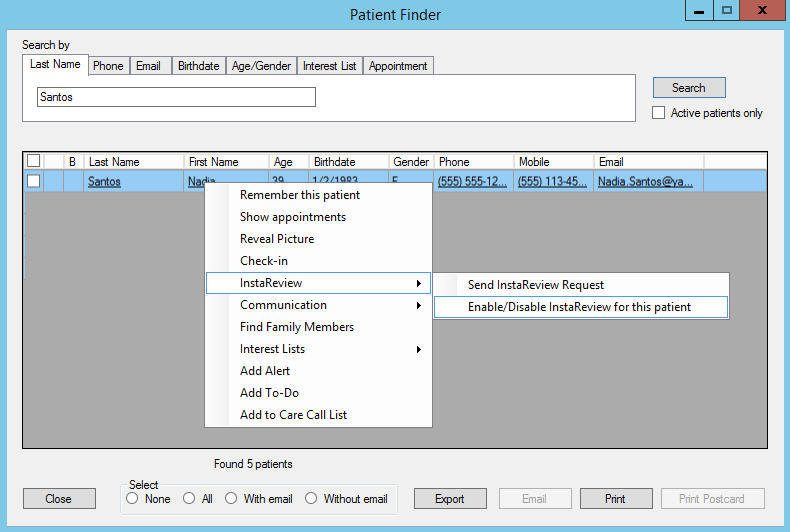
Task: Click the Nadia.Santos@ya... email link
Action: tap(645, 181)
